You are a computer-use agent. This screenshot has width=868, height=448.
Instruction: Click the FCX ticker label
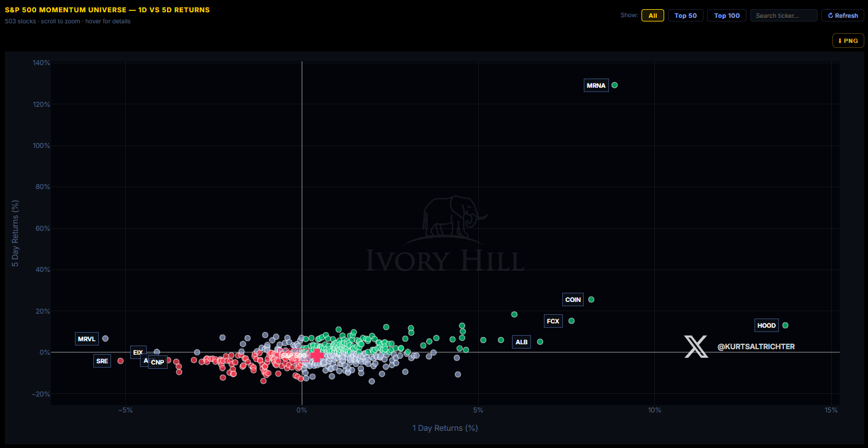pos(553,321)
